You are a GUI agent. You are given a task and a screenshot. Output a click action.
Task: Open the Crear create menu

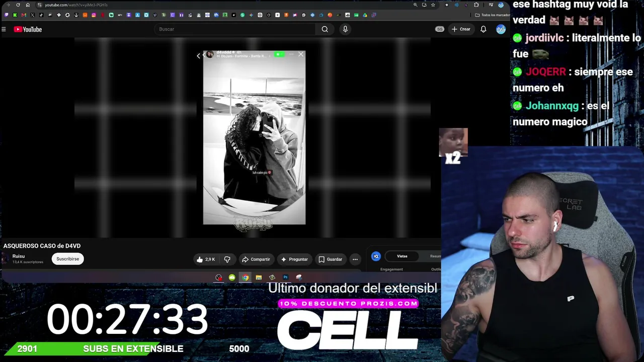[x=461, y=29]
